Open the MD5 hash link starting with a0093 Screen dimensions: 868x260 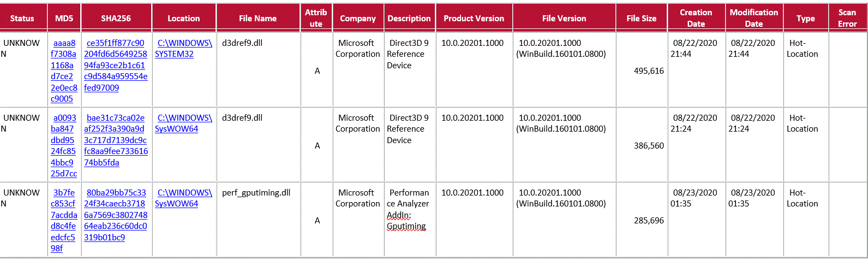click(x=64, y=145)
